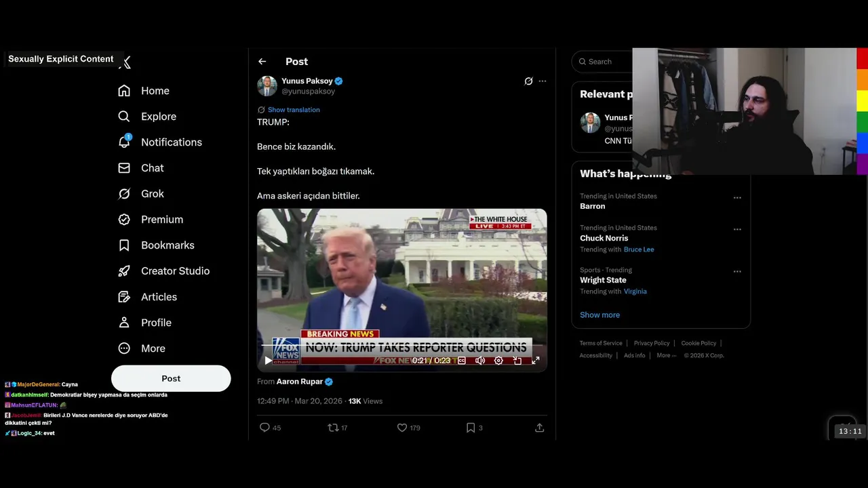868x488 pixels.
Task: Open Terms of Service footer link
Action: [x=601, y=344]
